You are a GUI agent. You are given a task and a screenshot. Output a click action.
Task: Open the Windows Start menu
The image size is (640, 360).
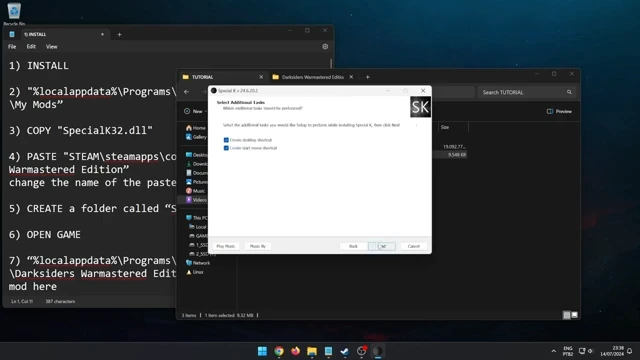pyautogui.click(x=262, y=351)
